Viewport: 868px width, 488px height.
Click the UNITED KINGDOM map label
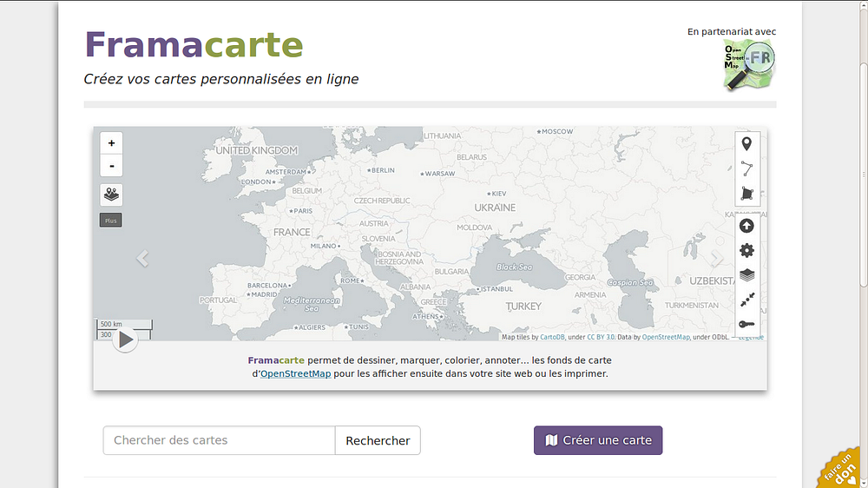click(256, 150)
